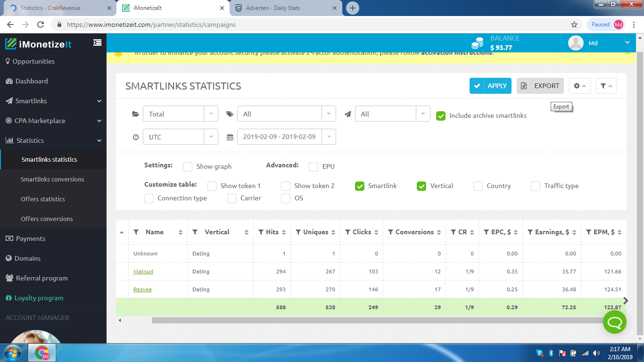This screenshot has height=362, width=644.
Task: Click the EXPORT button
Action: 540,86
